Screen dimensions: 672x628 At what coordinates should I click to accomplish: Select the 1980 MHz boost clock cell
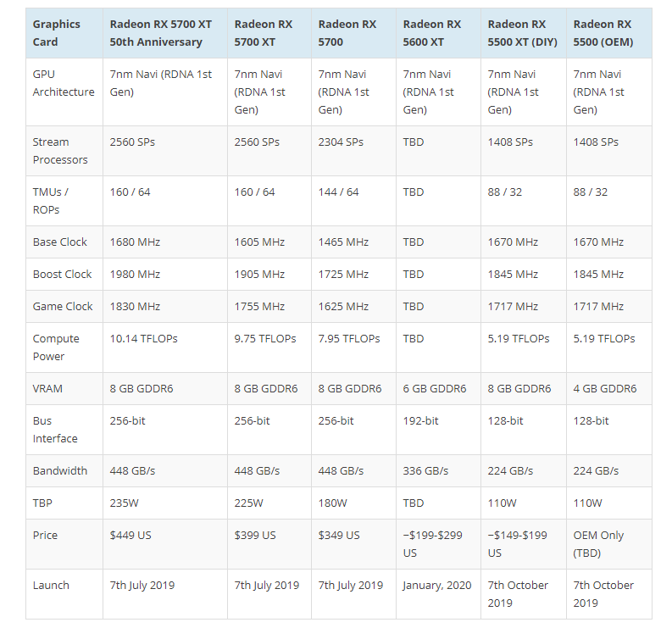pos(165,275)
